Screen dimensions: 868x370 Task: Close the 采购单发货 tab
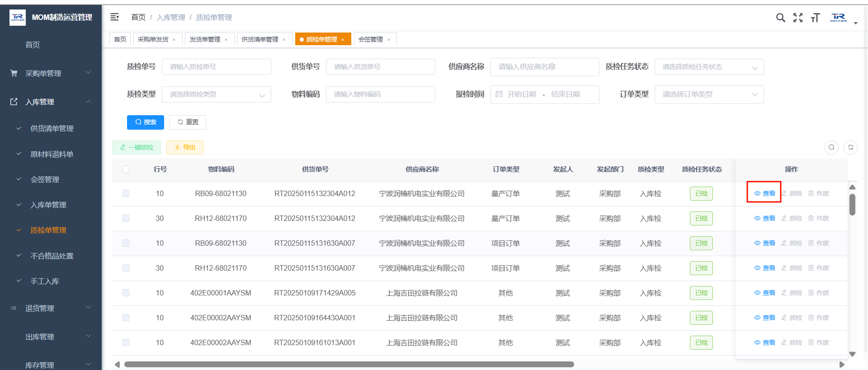pyautogui.click(x=174, y=40)
